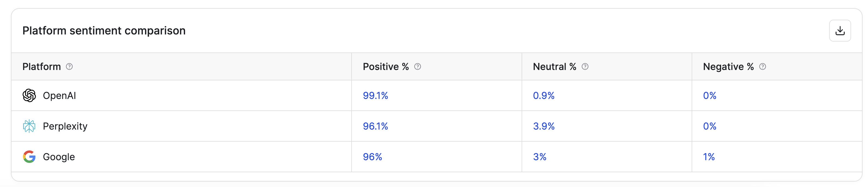Open the help icon beside Positive % header
Image resolution: width=868 pixels, height=187 pixels.
pos(418,66)
